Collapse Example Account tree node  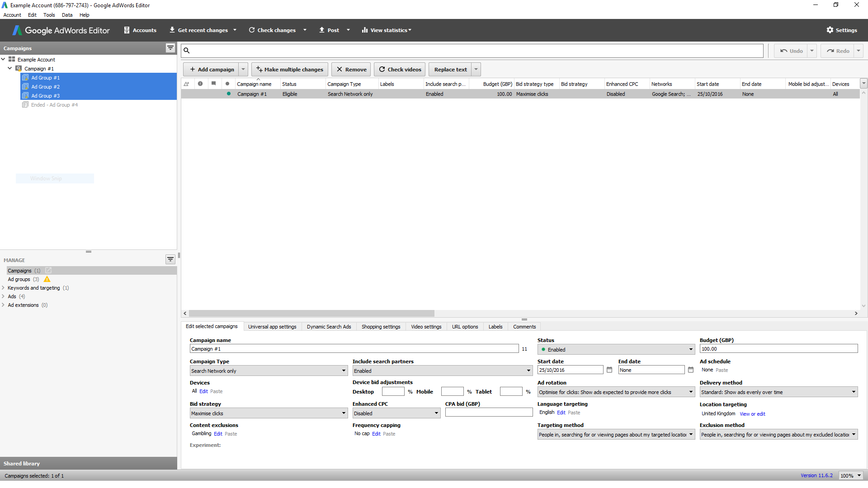click(3, 59)
